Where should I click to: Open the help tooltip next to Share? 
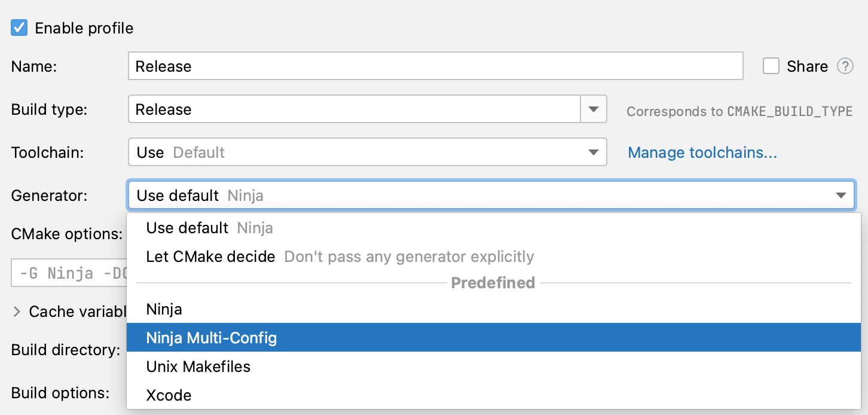(845, 66)
